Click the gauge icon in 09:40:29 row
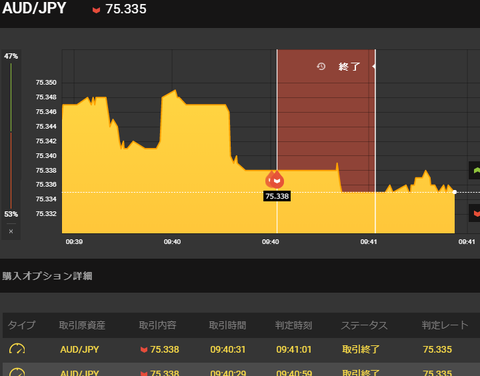Screen dimensions: 480x376 click(x=17, y=372)
